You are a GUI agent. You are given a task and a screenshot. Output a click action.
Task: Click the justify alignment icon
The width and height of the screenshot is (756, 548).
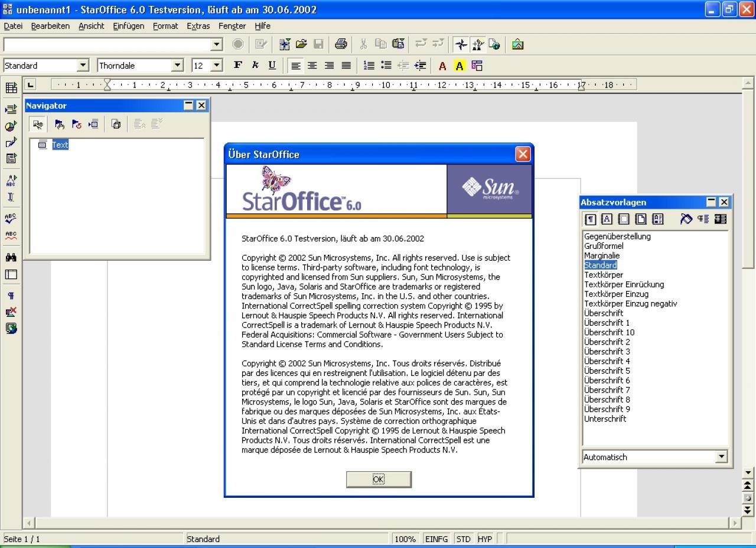click(347, 66)
